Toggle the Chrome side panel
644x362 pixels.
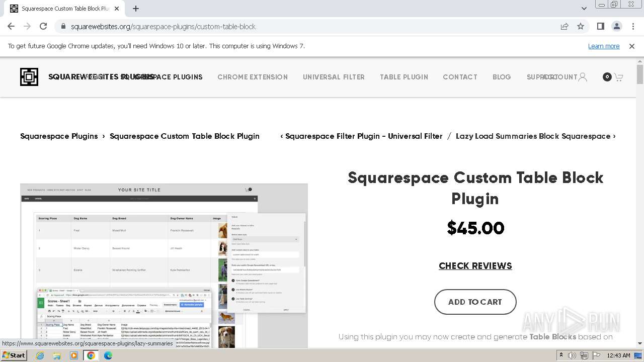tap(600, 26)
